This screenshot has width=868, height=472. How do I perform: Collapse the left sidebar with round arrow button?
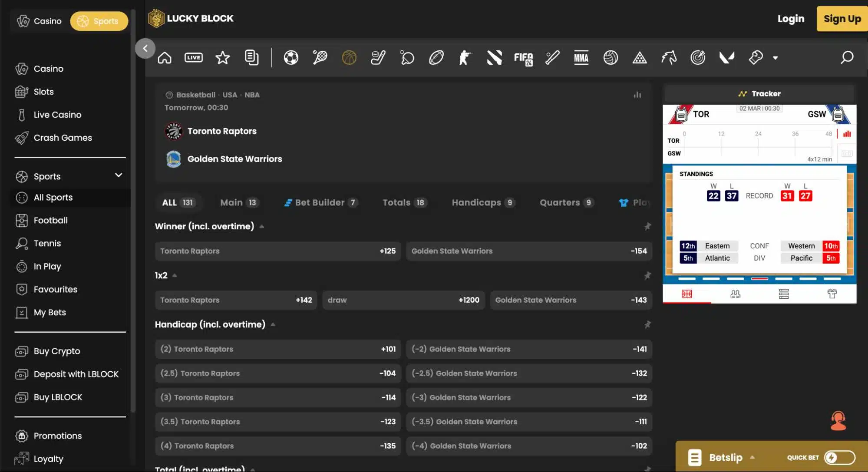pyautogui.click(x=145, y=48)
